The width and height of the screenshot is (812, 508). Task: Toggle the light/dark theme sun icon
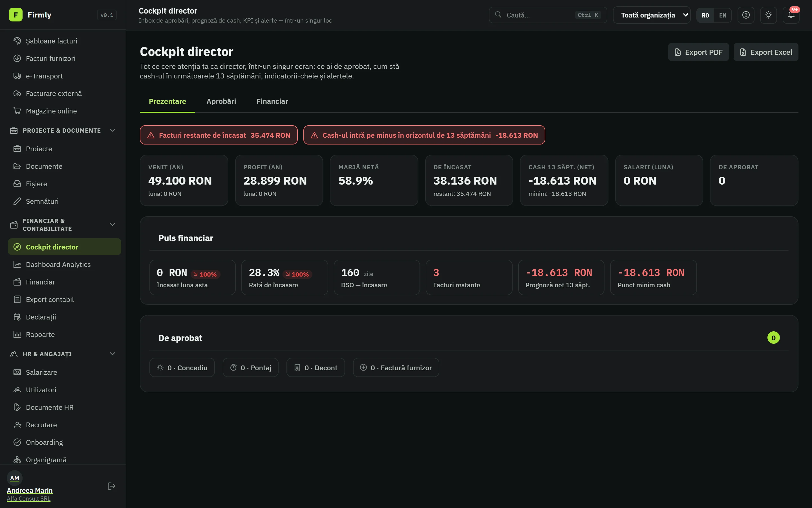click(x=768, y=15)
